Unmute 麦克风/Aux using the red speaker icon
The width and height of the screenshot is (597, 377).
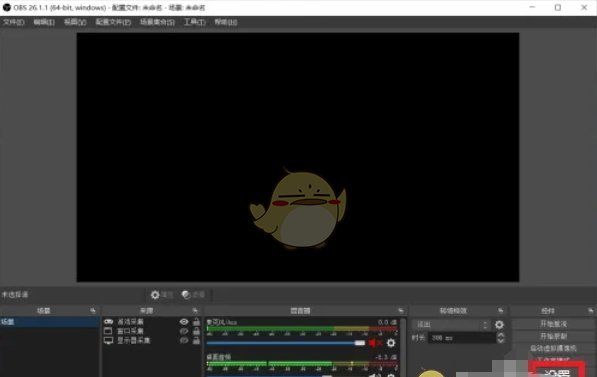pyautogui.click(x=374, y=343)
